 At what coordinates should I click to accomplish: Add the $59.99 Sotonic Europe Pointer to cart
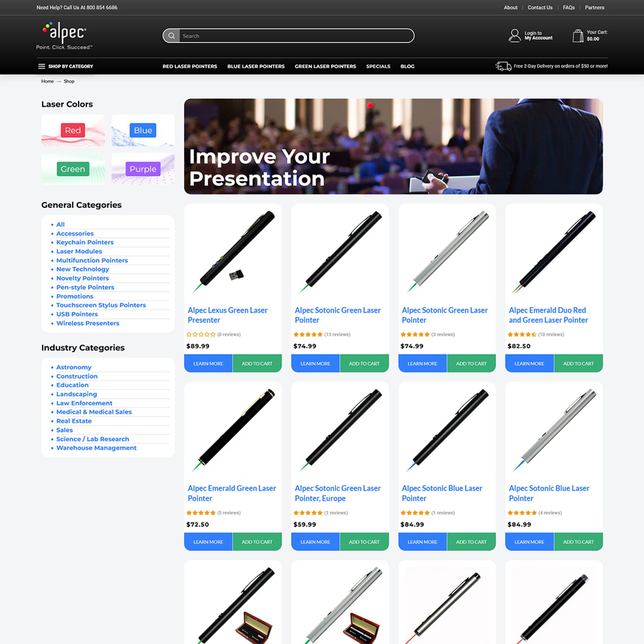(x=364, y=542)
